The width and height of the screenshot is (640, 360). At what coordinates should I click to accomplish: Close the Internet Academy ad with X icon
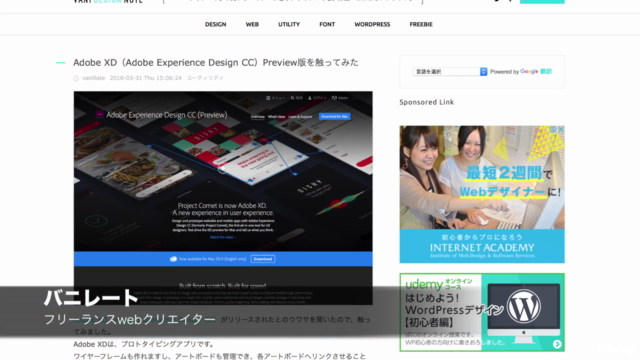point(561,129)
